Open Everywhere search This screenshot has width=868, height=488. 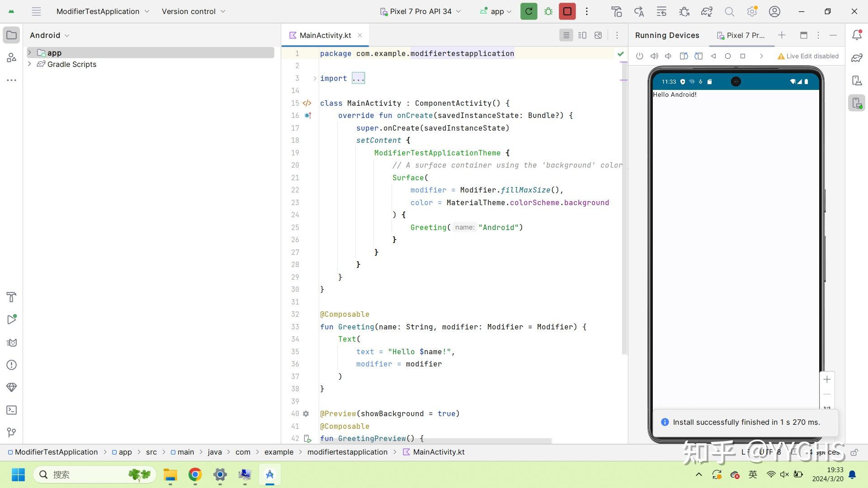(729, 11)
